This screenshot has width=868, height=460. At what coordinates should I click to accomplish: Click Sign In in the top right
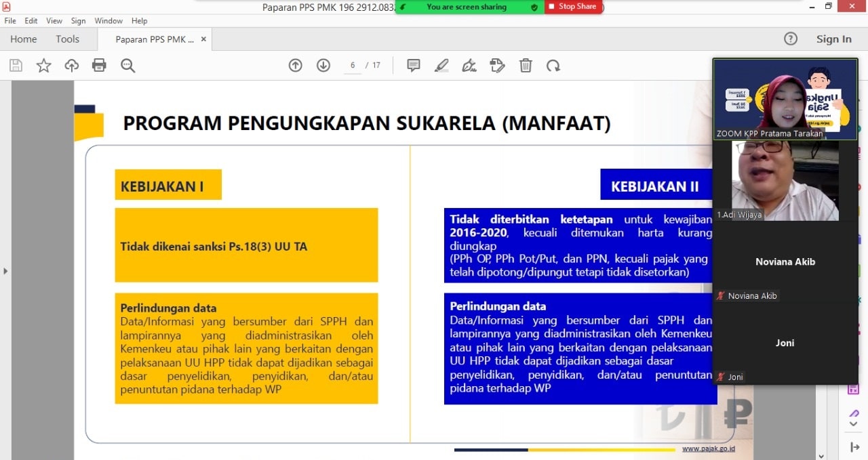[x=833, y=39]
